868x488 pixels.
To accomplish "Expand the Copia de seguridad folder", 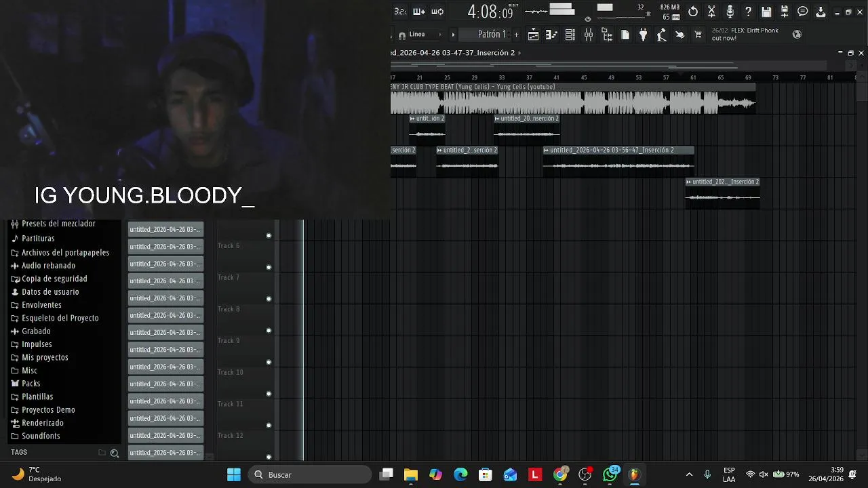I will click(49, 279).
